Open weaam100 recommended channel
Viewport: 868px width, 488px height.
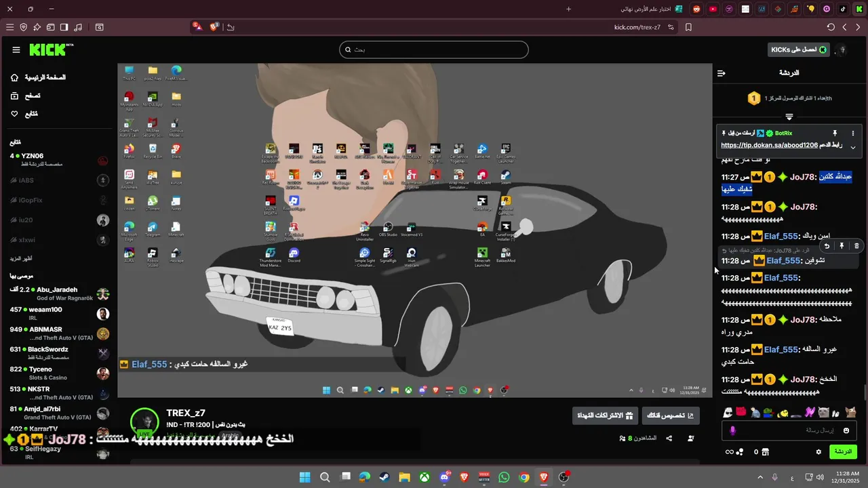coord(58,314)
